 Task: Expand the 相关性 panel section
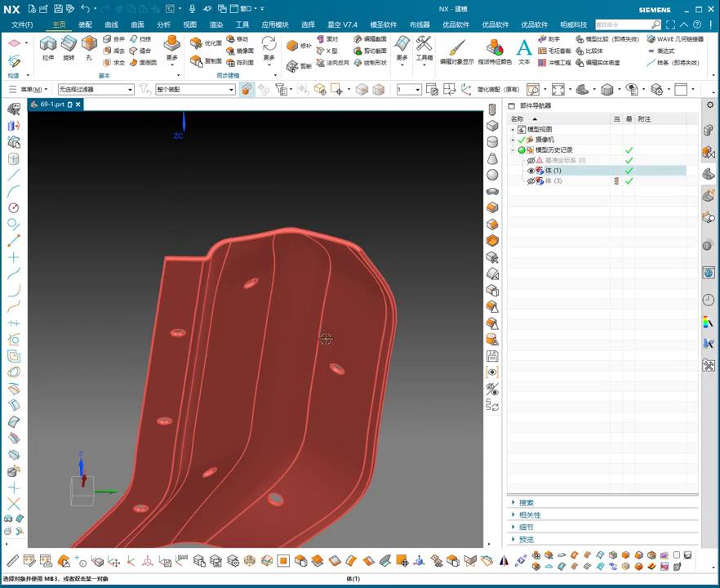pyautogui.click(x=530, y=515)
